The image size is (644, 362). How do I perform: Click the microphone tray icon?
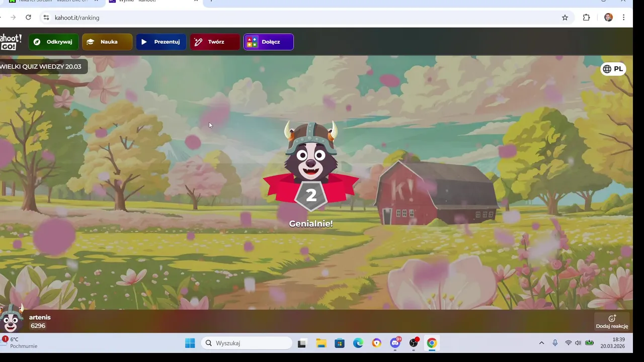(555, 343)
